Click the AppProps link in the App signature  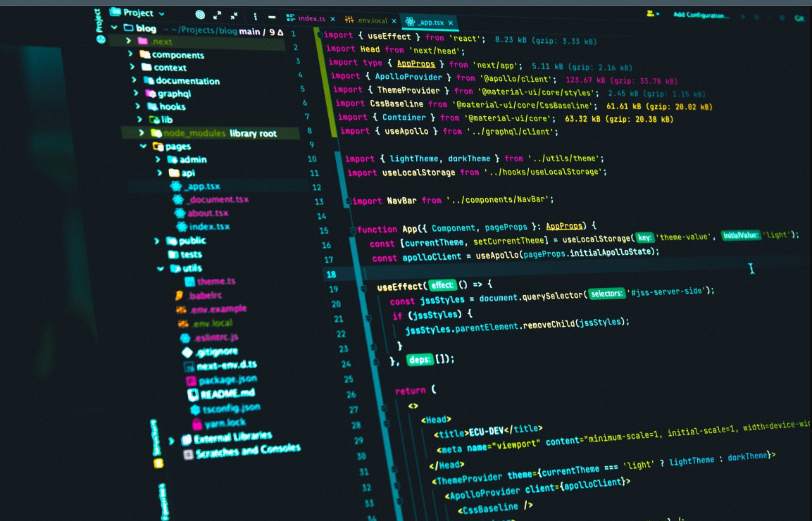[x=564, y=226]
